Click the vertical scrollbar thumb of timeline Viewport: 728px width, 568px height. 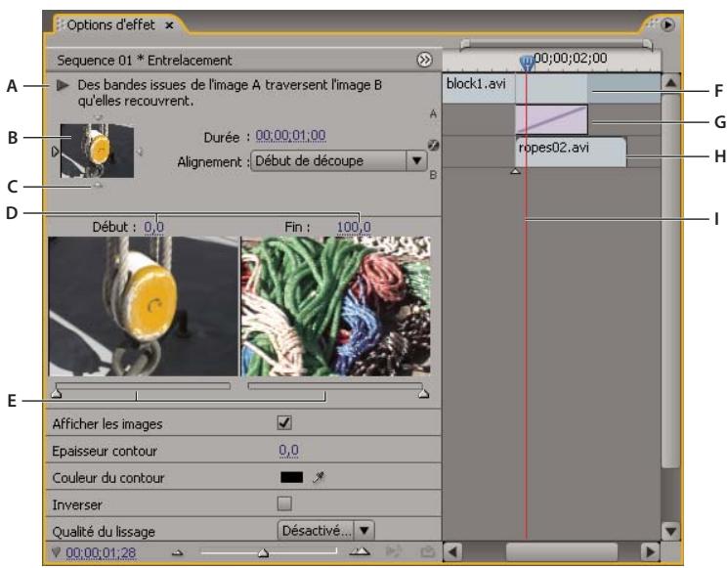pyautogui.click(x=670, y=281)
